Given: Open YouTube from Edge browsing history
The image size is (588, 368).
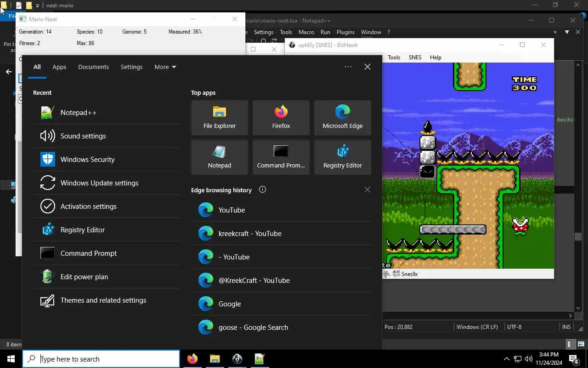Looking at the screenshot, I should point(281,210).
